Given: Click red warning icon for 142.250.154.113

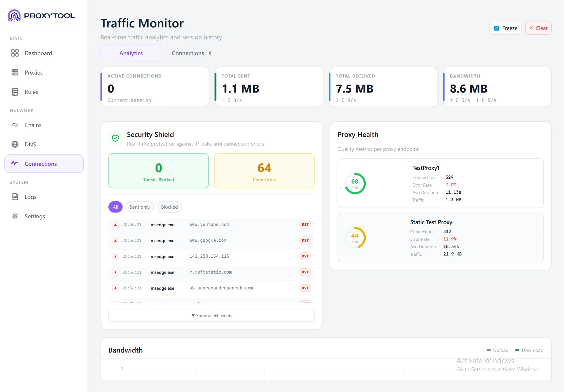Looking at the screenshot, I should coord(115,256).
